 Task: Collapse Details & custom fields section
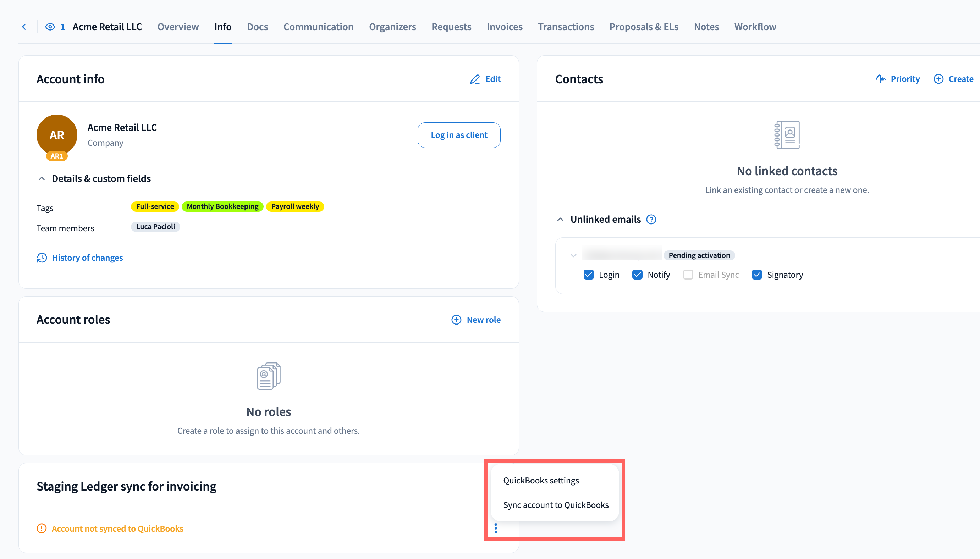pos(42,178)
